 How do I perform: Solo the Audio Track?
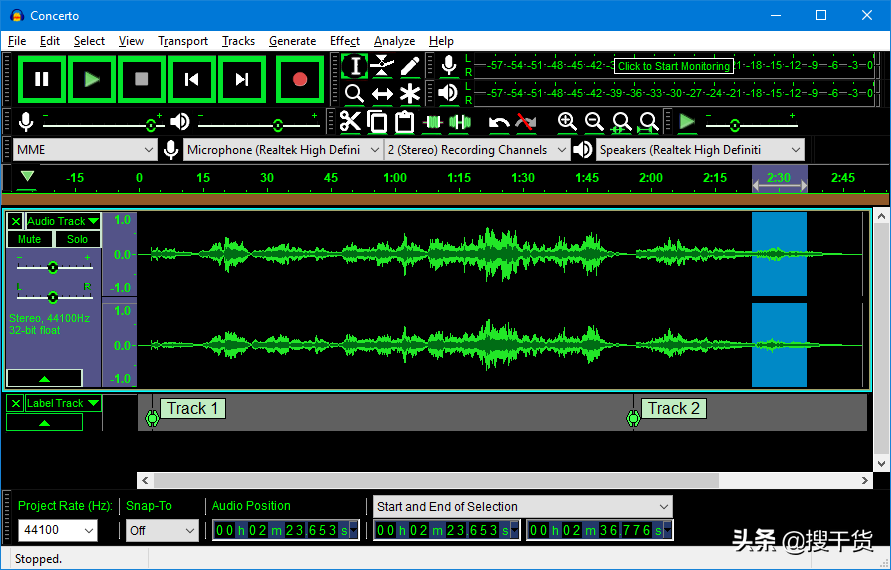coord(77,239)
